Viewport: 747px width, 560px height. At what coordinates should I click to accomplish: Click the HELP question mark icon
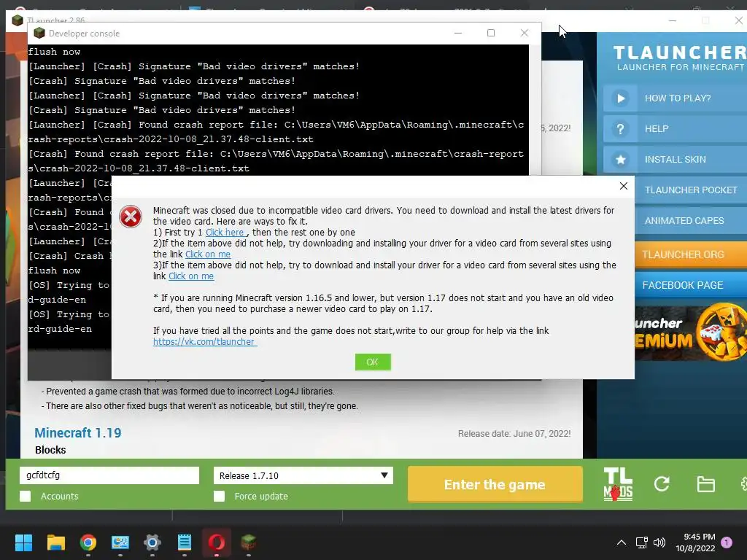tap(620, 129)
